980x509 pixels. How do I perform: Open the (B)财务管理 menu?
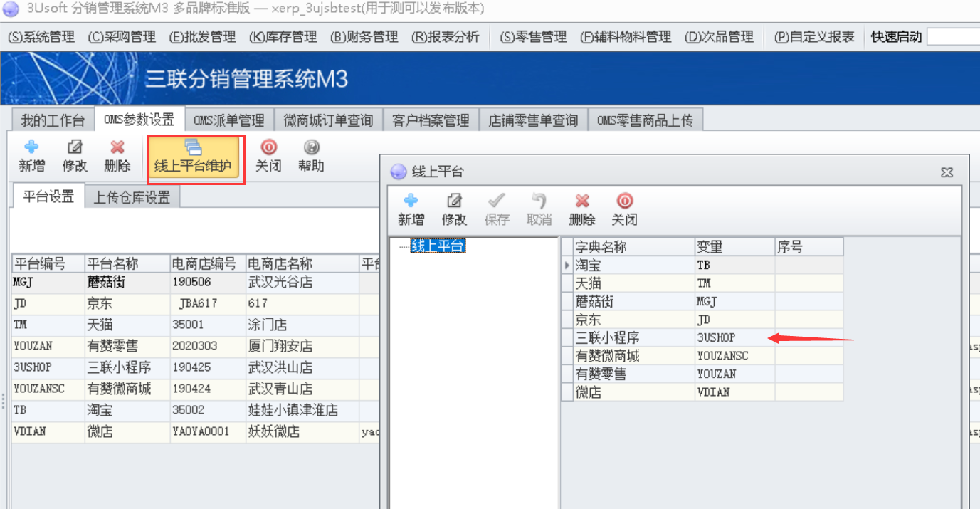pyautogui.click(x=364, y=36)
